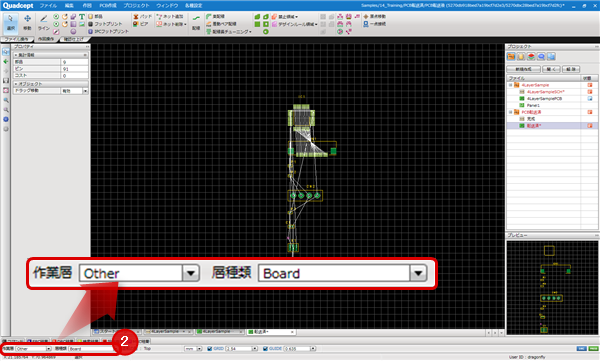Screen dimensions: 600x361
Task: Click the 新規作成 button in project panel
Action: coord(523,69)
